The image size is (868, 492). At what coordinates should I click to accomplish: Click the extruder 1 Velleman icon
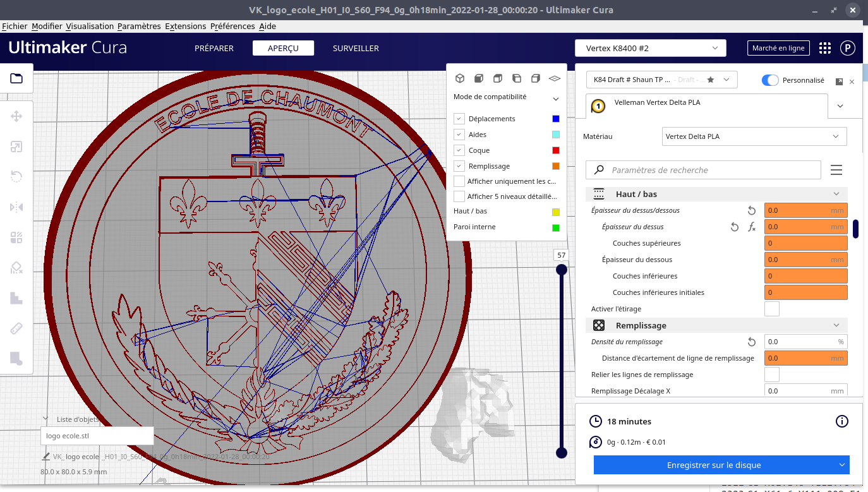tap(598, 105)
